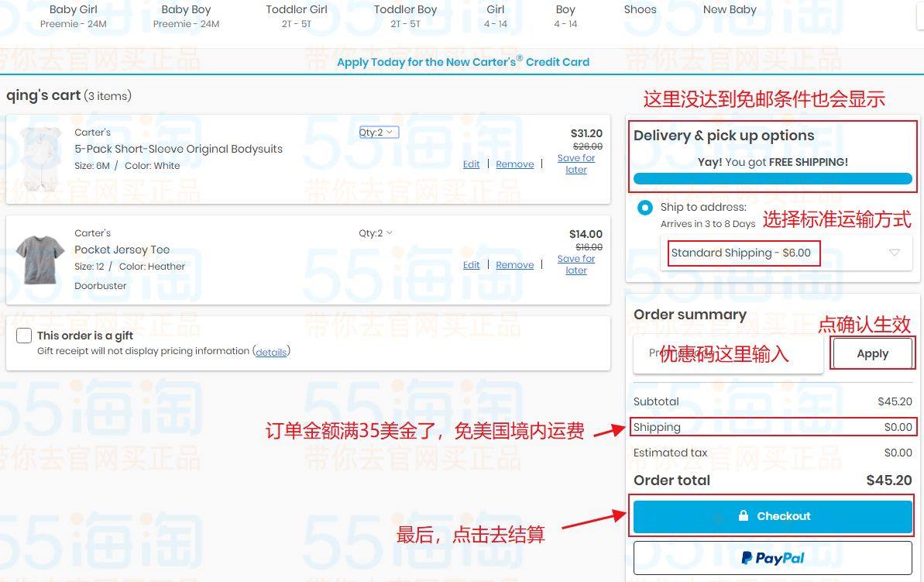Screen dimensions: 924x582
Task: View the gray Pocket Jersey Tee thumbnail
Action: click(40, 260)
